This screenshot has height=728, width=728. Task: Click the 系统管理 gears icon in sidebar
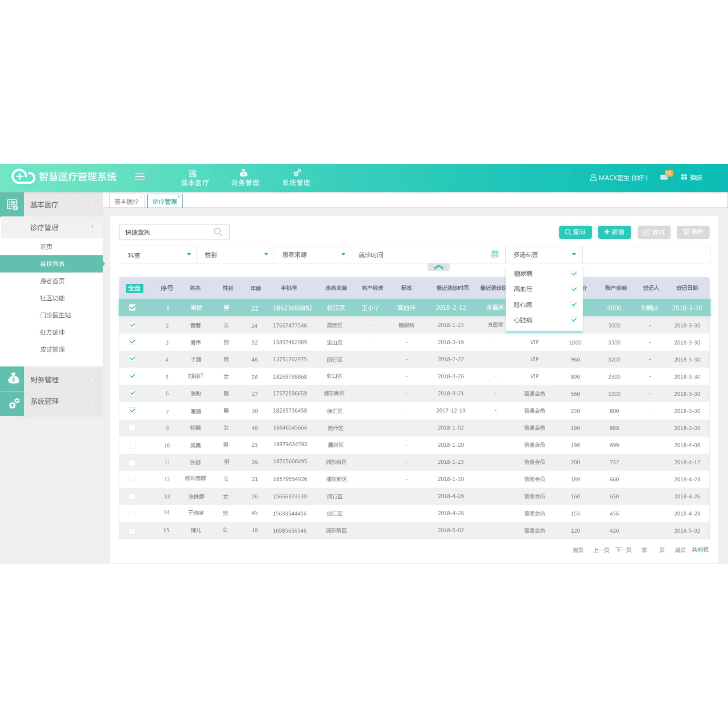13,404
